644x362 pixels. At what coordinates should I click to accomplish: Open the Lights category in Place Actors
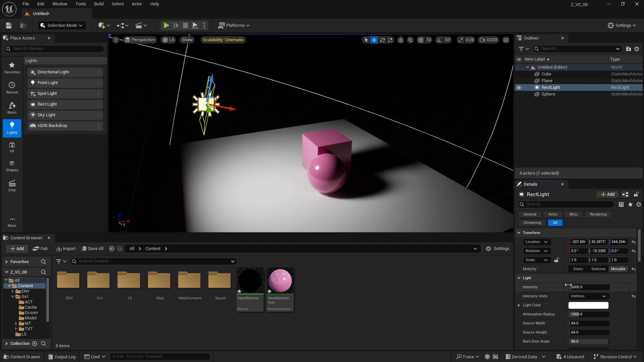[12, 128]
